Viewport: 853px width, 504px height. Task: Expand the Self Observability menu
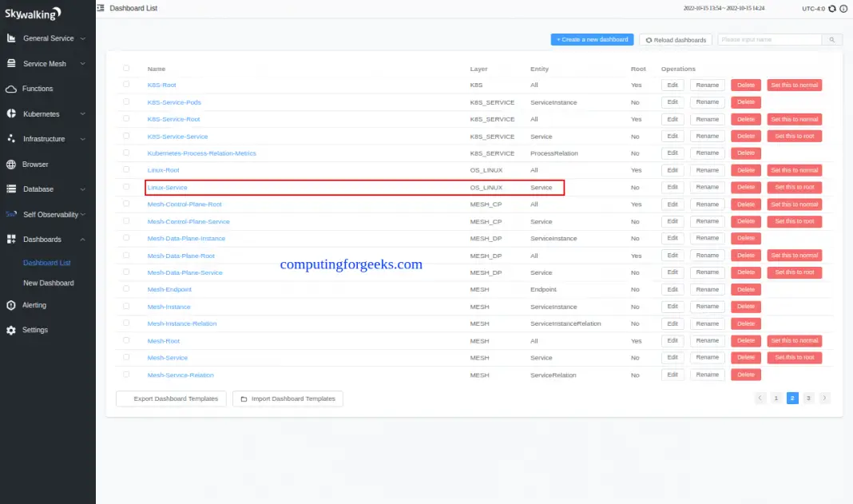point(46,214)
